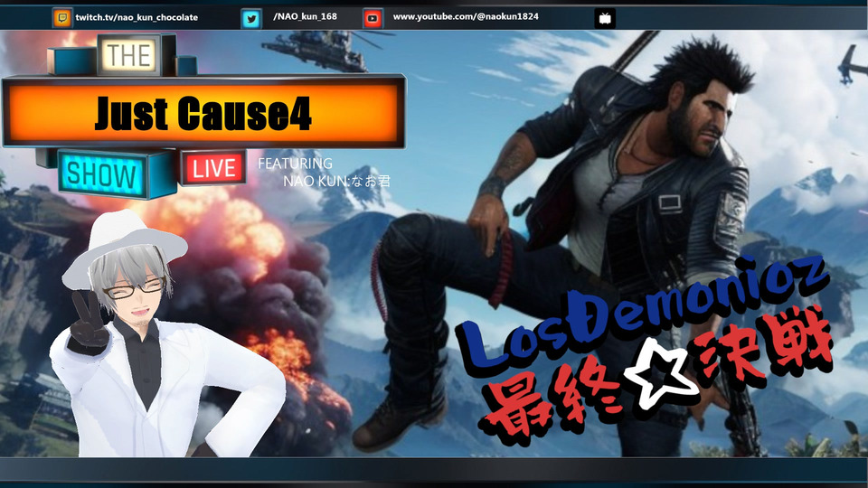
Task: Click the red YouTube icon
Action: 373,19
